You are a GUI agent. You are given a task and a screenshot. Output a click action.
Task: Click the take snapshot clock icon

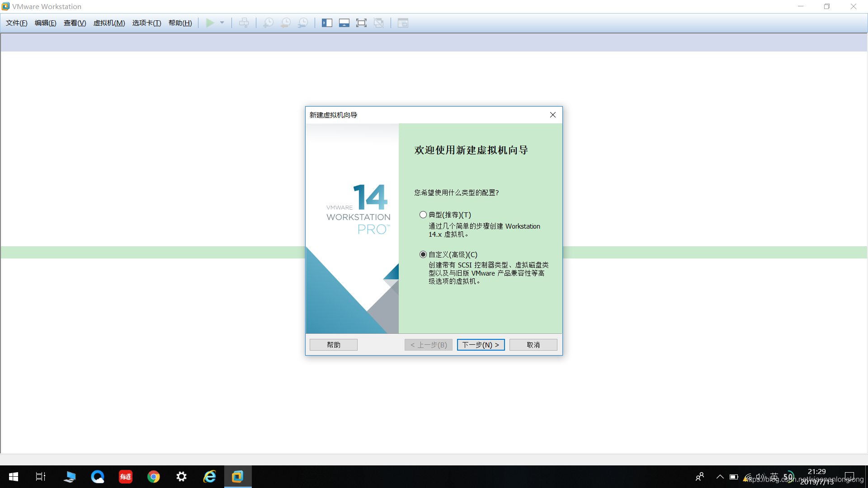pos(268,23)
